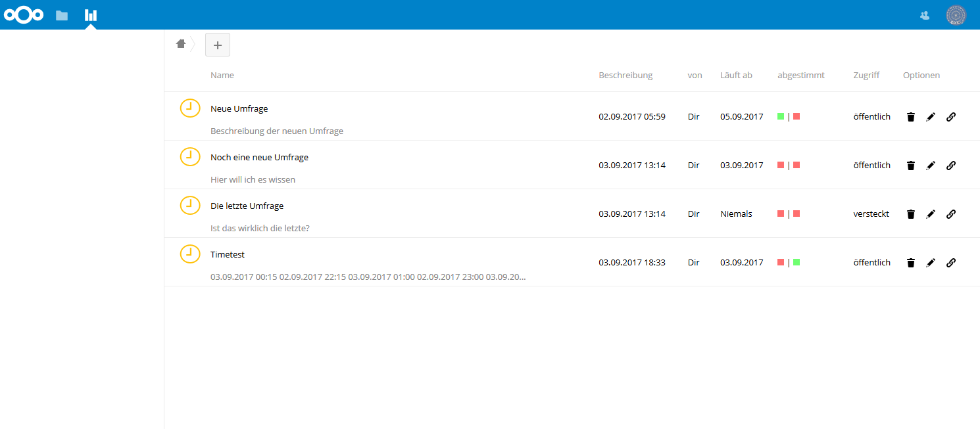Copy link of Die letzte Umfrage
This screenshot has width=980, height=429.
point(951,214)
